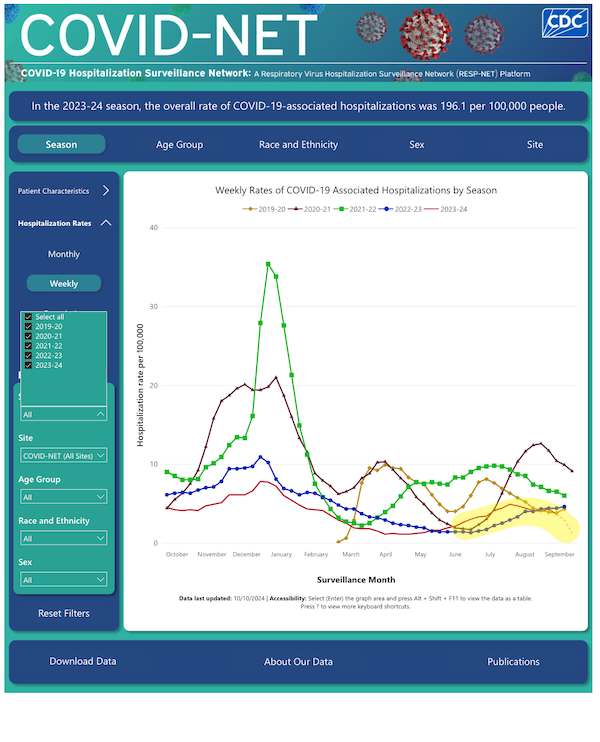The height and width of the screenshot is (742, 600).
Task: Click the 2021-22 peak data point
Action: click(268, 264)
